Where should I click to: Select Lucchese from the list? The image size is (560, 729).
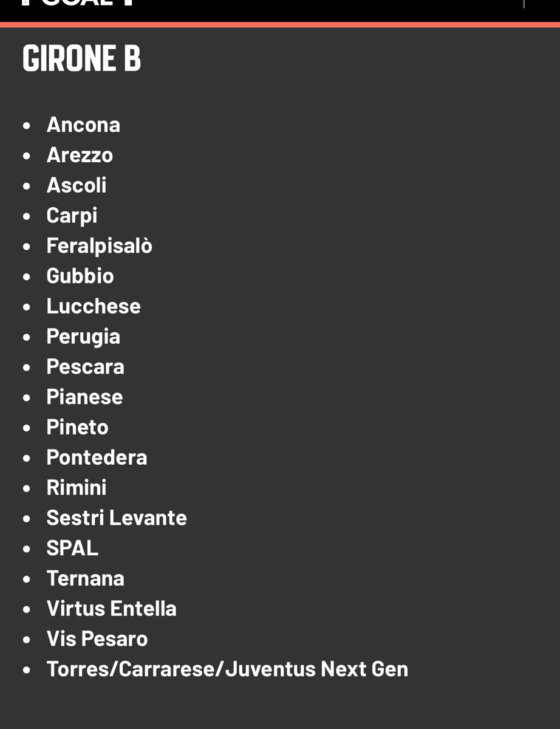[94, 306]
